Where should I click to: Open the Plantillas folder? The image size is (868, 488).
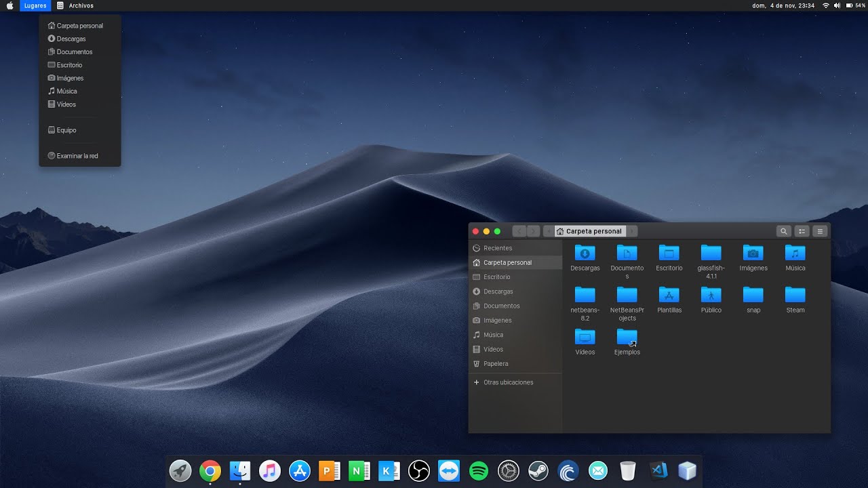pyautogui.click(x=669, y=300)
